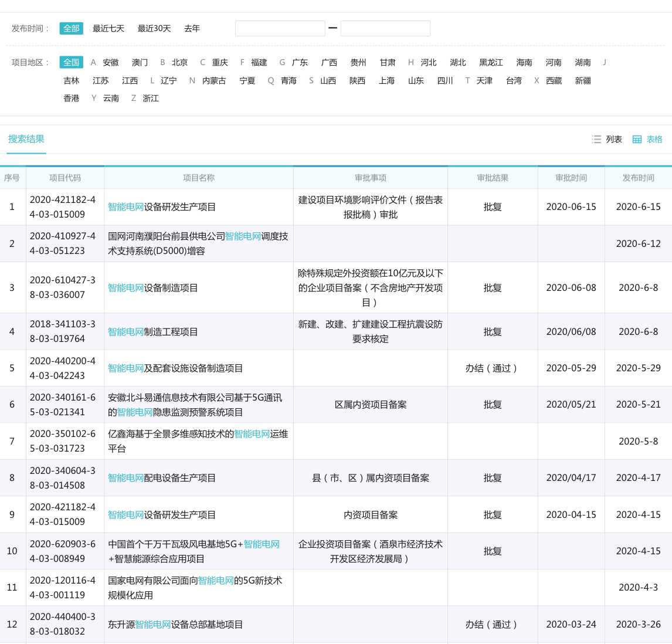Click the 项目代码 column header
The image size is (672, 644).
coord(65,178)
